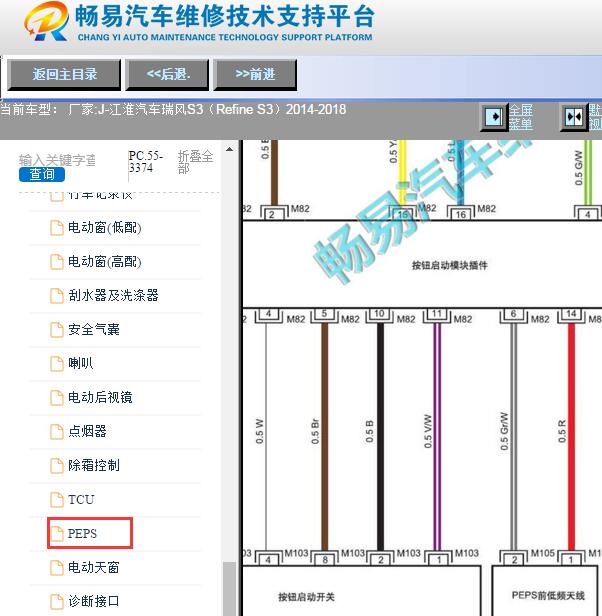Screen dimensions: 602x616
Task: Click the default view toggle icon
Action: (574, 117)
